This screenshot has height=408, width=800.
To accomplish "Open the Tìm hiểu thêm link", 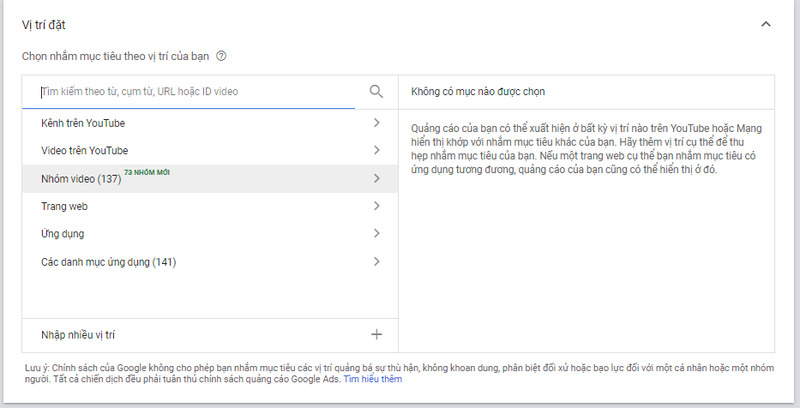I will click(372, 380).
